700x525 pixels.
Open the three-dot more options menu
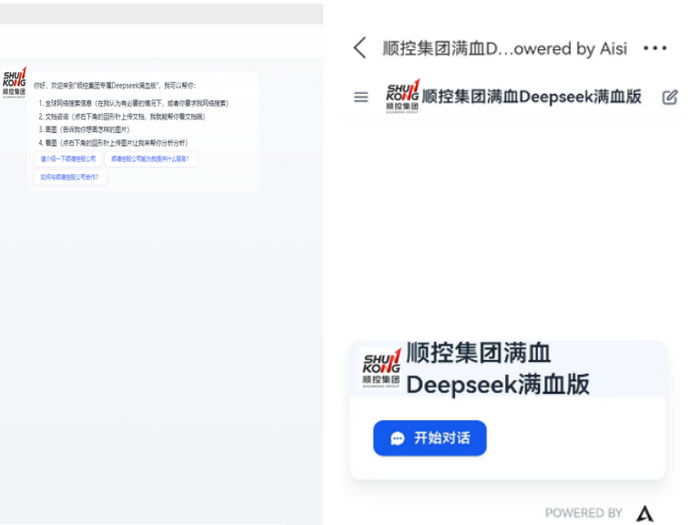coord(655,48)
